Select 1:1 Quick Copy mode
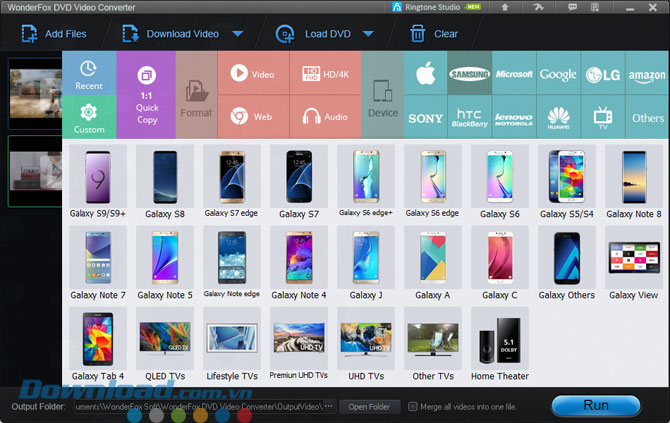 146,95
